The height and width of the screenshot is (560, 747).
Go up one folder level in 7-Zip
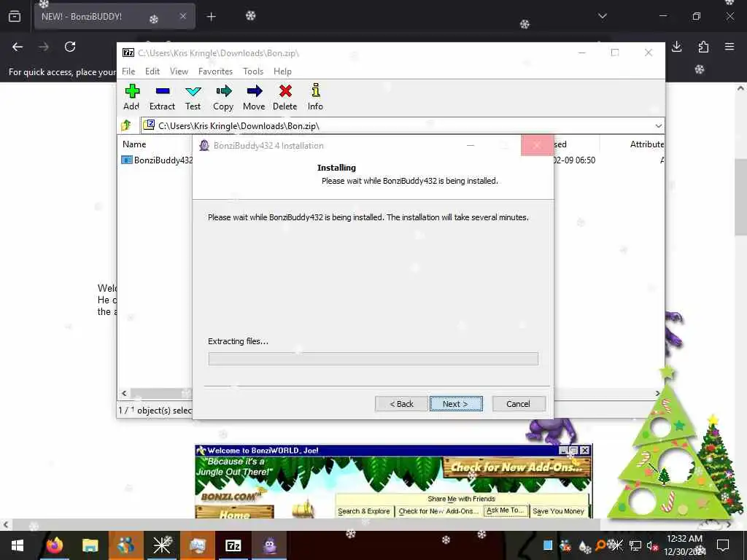[126, 125]
